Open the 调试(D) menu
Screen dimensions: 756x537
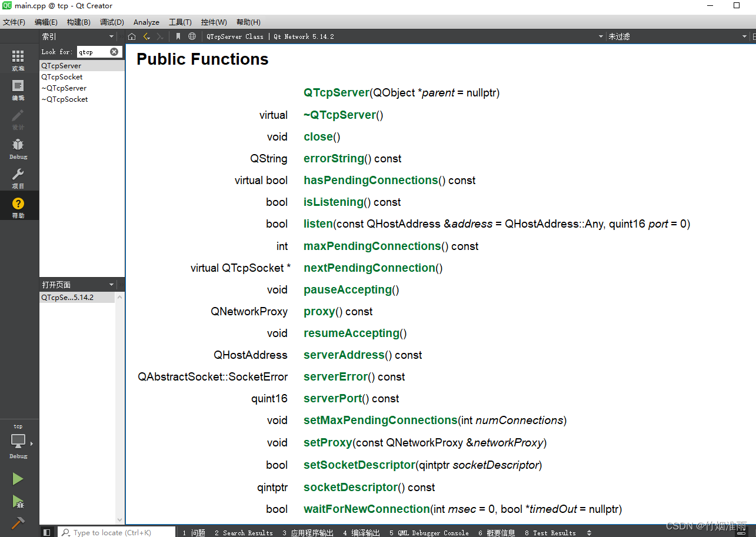pos(112,22)
